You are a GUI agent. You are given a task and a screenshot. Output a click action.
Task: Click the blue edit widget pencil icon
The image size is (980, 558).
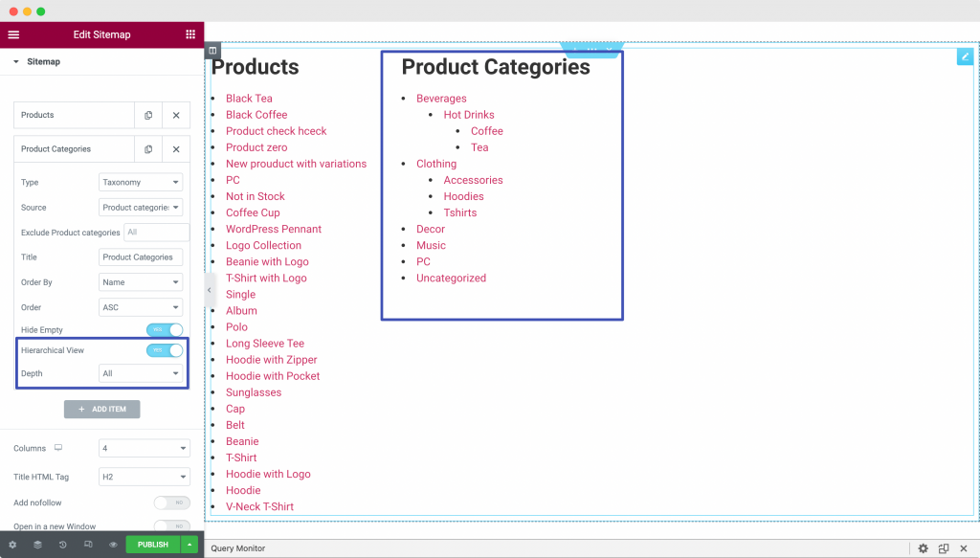click(965, 57)
